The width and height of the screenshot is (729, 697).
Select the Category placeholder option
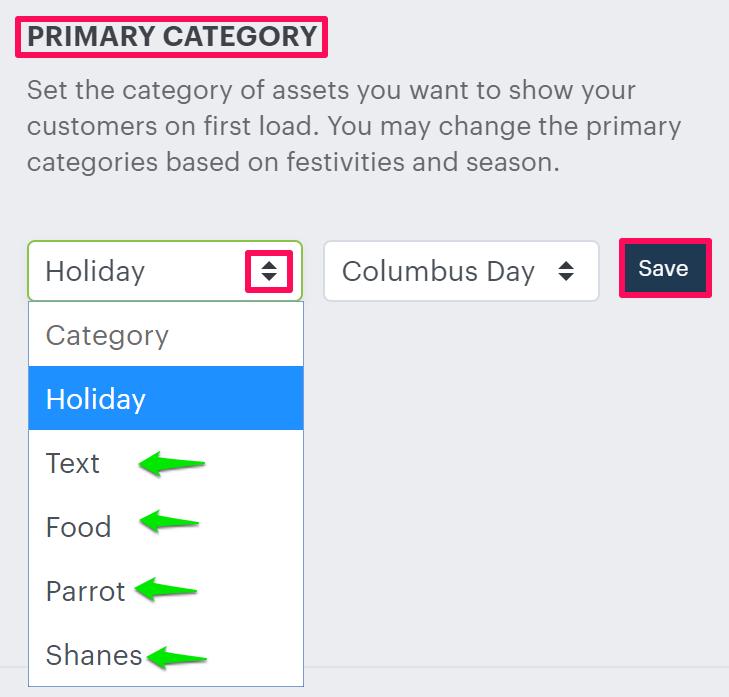click(108, 335)
